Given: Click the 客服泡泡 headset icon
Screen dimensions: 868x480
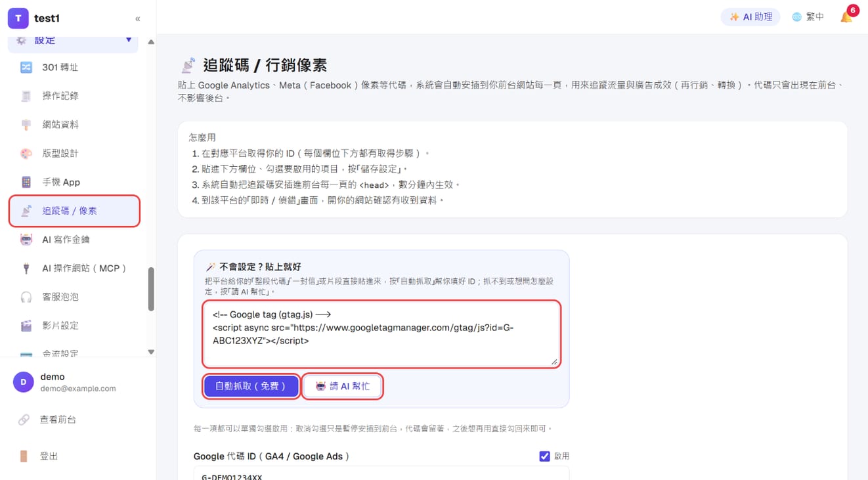Looking at the screenshot, I should (x=26, y=297).
